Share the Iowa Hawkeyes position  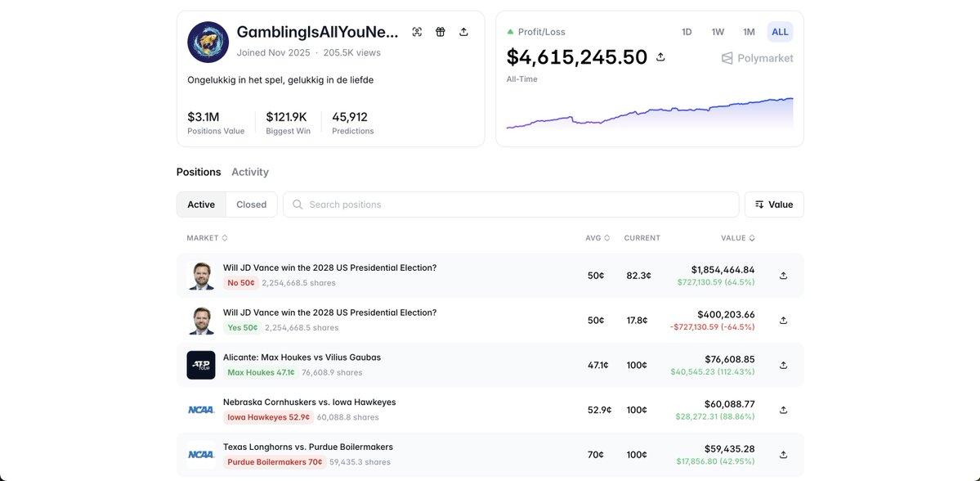(783, 410)
